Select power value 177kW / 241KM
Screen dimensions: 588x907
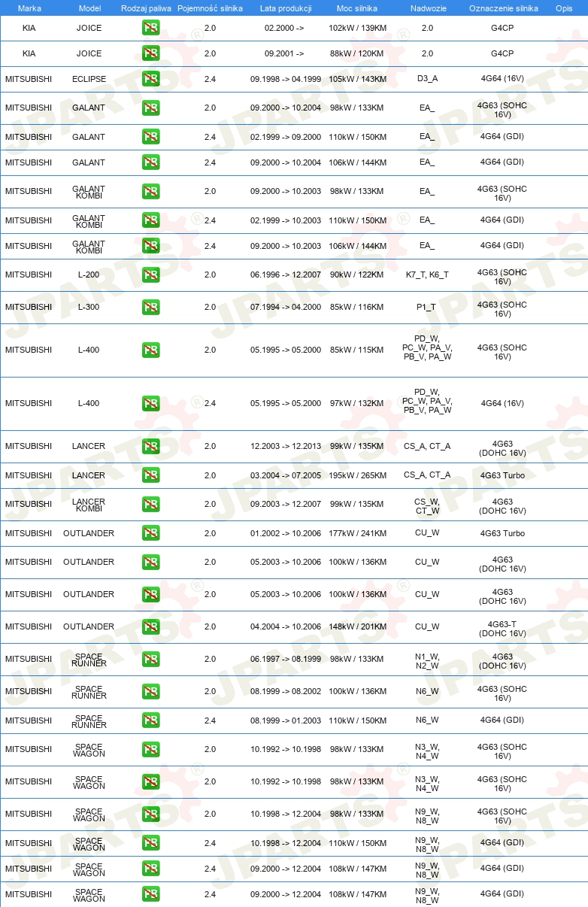357,534
